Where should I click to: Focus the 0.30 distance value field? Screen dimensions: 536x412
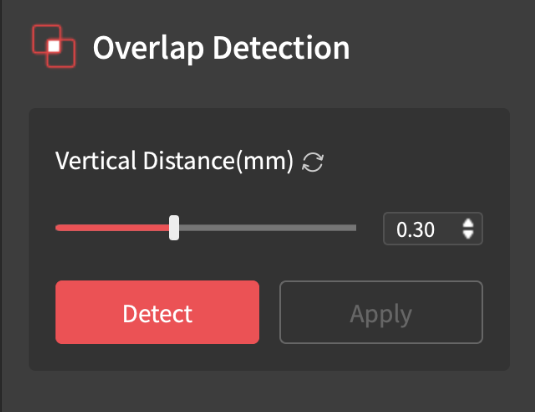[x=433, y=229]
